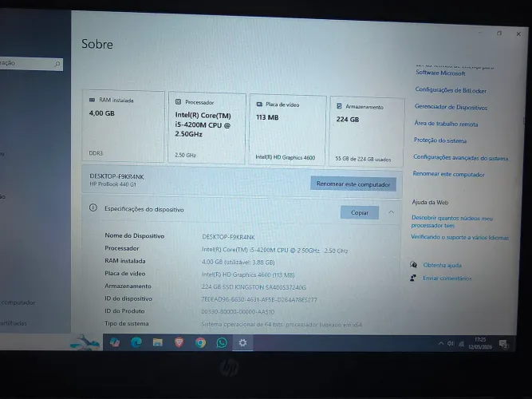
Task: Click Renomear este computador sidebar link
Action: [448, 174]
